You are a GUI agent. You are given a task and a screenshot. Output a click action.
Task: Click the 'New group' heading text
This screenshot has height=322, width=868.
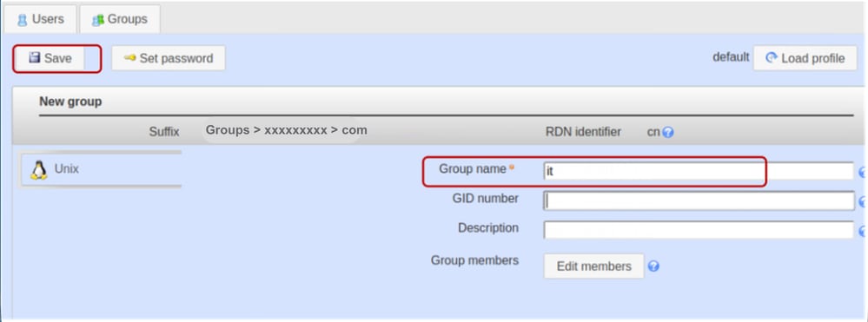tap(70, 102)
